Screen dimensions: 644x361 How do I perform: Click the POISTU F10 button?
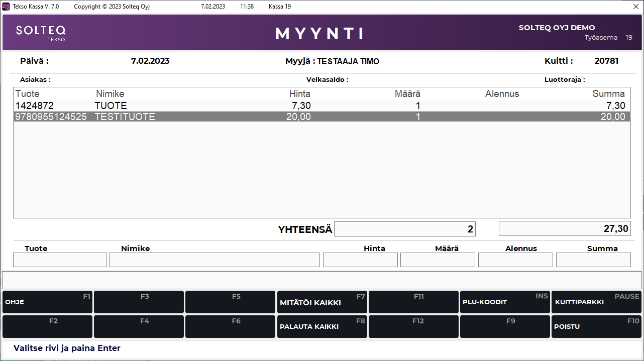tap(596, 326)
